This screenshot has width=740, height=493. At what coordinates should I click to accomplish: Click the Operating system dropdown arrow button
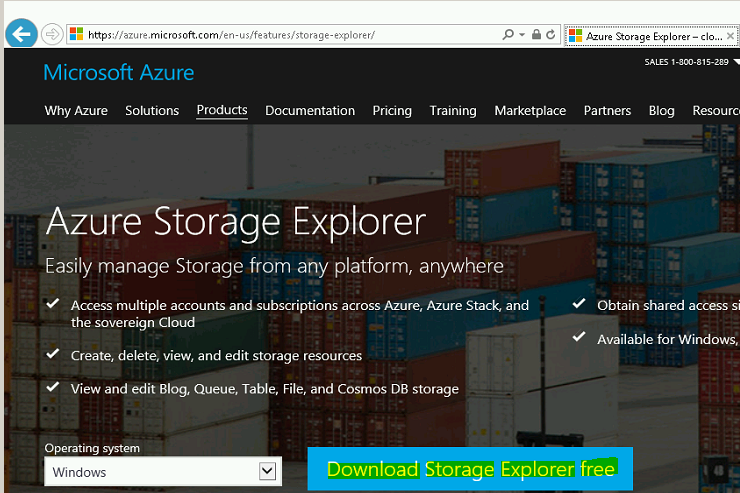coord(267,471)
